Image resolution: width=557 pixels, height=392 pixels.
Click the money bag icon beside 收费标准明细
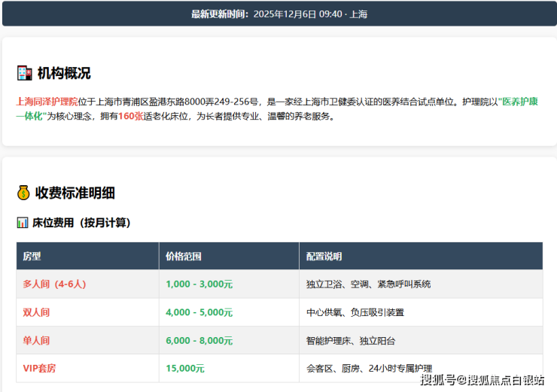(x=23, y=193)
